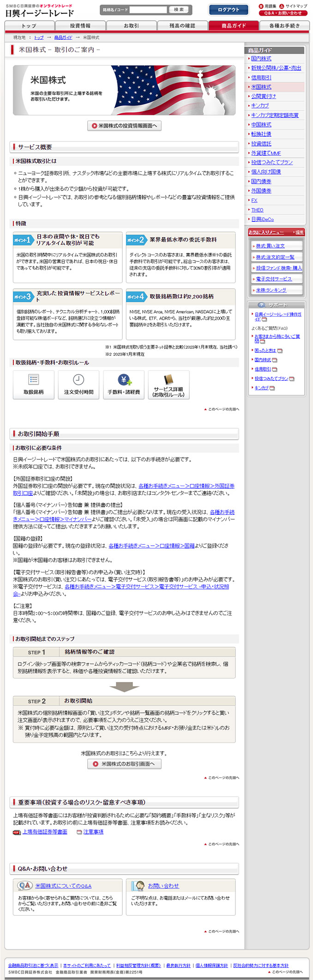This screenshot has height=980, width=313.
Task: Focus the 銘柄名/コード search field
Action: click(148, 10)
